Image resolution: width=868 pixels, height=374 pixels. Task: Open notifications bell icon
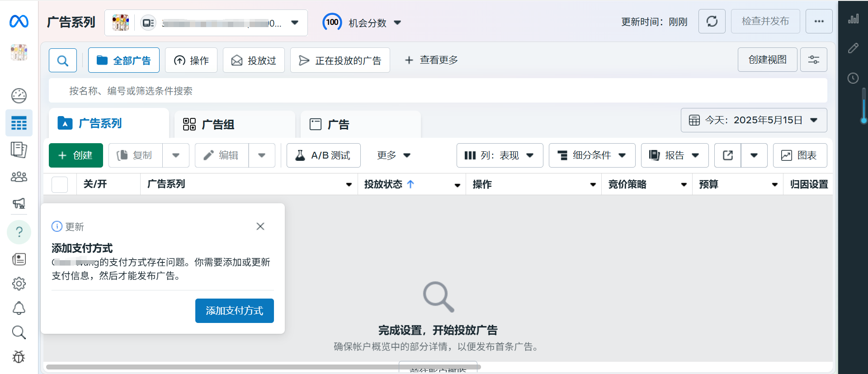point(19,308)
